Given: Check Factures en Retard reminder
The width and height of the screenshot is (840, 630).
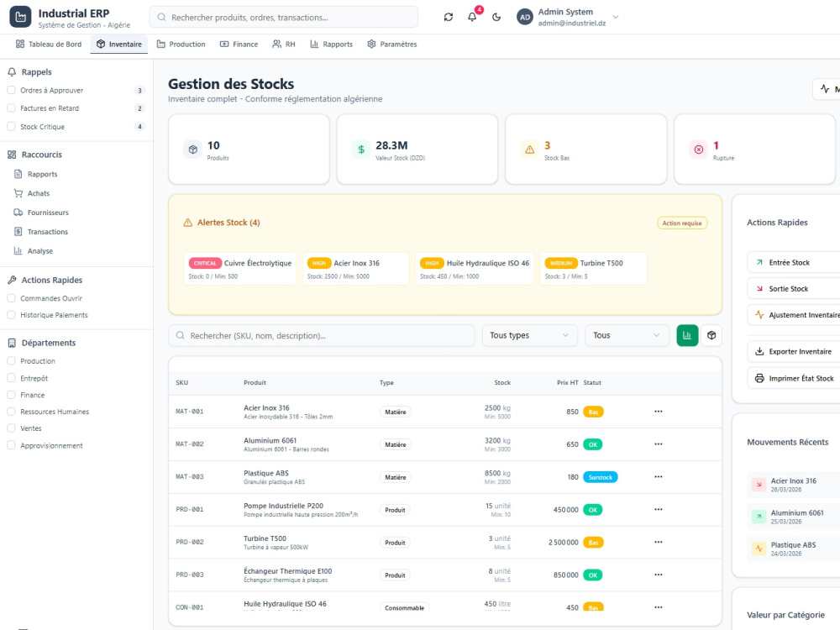Looking at the screenshot, I should (11, 108).
